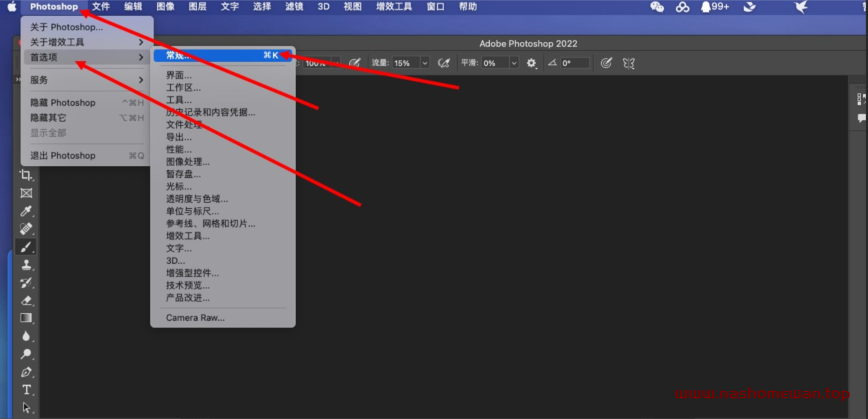Expand the 首选项 submenu
This screenshot has width=868, height=419.
coord(86,57)
